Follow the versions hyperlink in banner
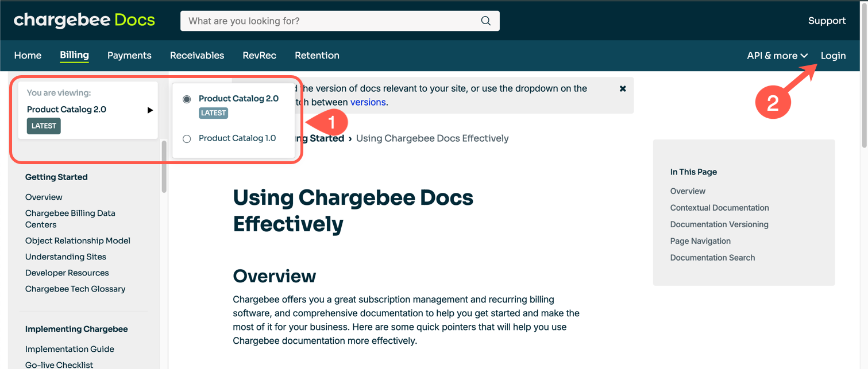The width and height of the screenshot is (868, 369). (x=368, y=102)
